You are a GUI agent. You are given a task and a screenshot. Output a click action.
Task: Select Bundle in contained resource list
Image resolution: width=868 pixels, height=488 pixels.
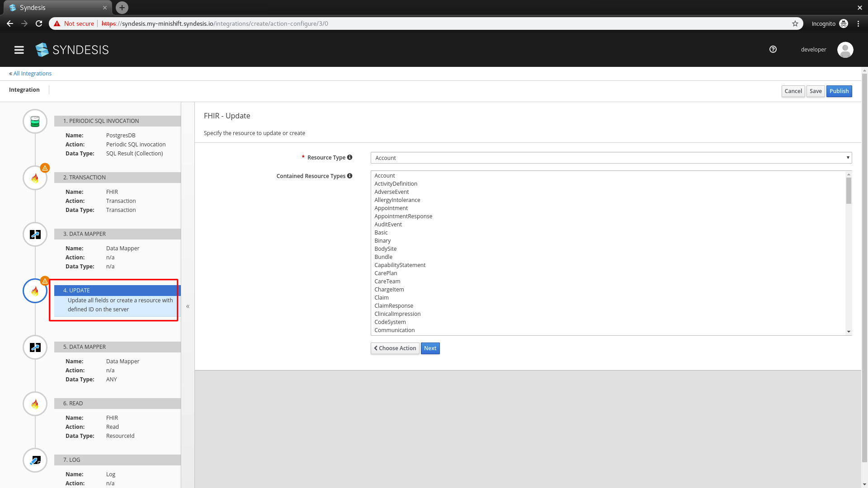coord(383,257)
